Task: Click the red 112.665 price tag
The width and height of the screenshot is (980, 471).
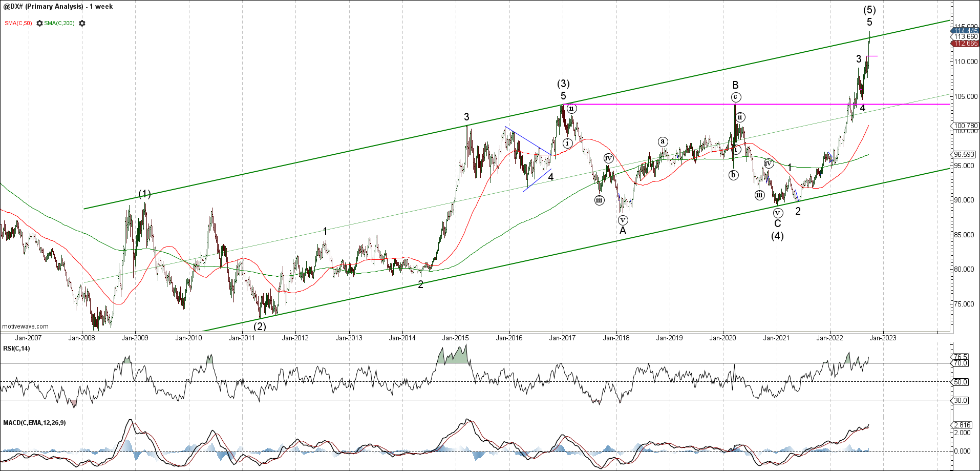Action: coord(965,44)
